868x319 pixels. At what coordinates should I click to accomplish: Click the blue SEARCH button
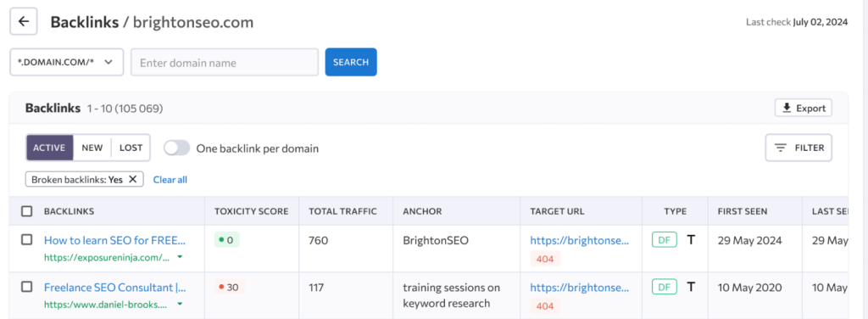tap(351, 62)
